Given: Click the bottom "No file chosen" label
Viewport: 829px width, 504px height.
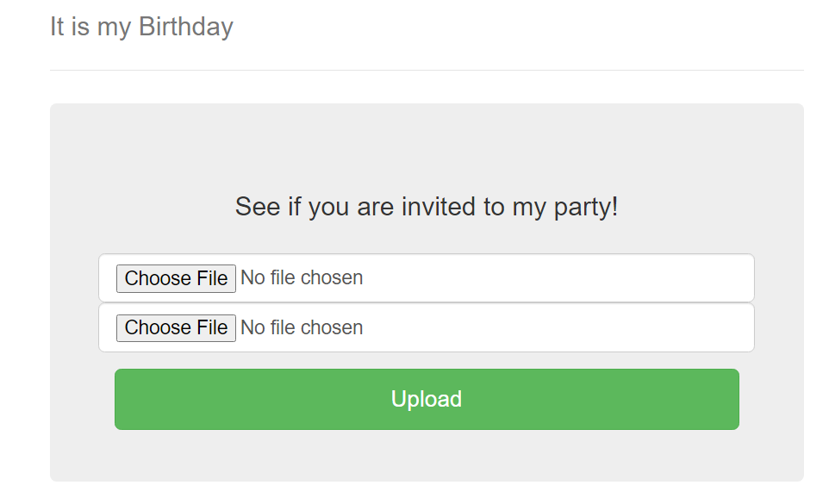Looking at the screenshot, I should 302,327.
